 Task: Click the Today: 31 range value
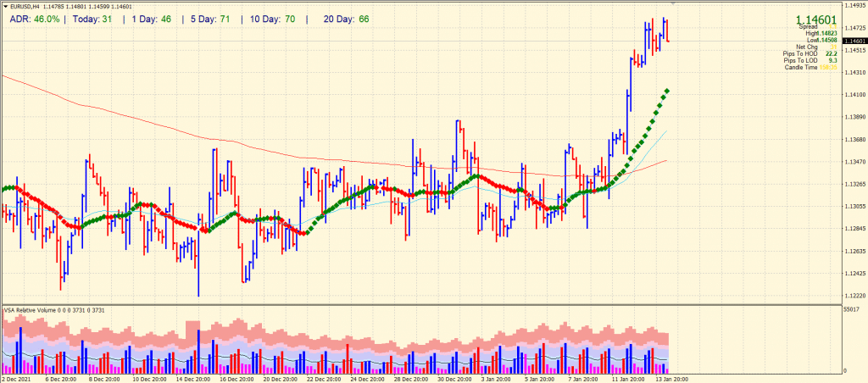(x=92, y=19)
